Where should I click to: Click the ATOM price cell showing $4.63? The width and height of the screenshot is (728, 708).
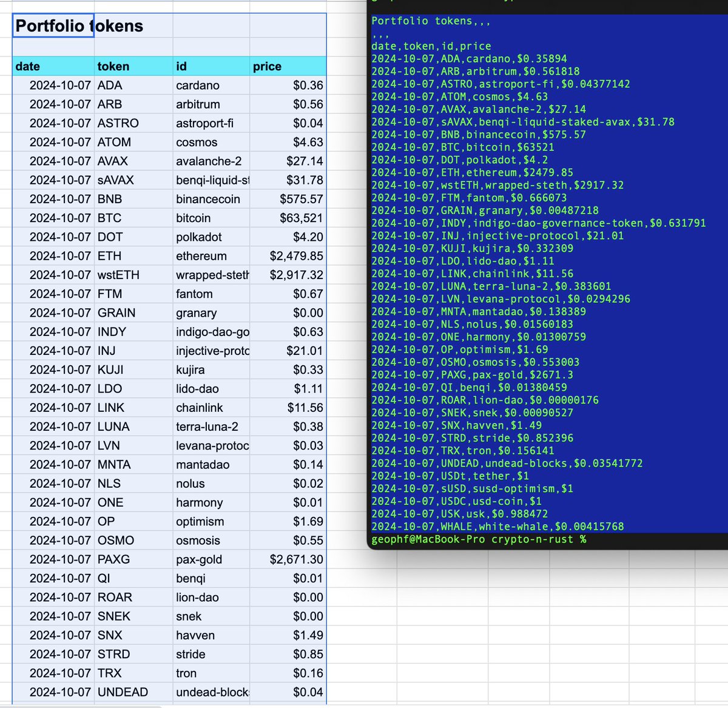288,142
